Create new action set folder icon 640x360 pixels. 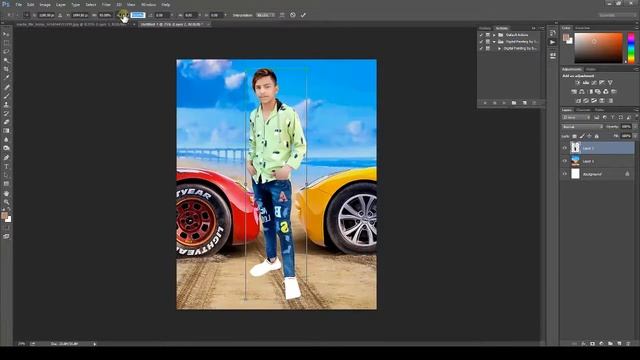[514, 103]
